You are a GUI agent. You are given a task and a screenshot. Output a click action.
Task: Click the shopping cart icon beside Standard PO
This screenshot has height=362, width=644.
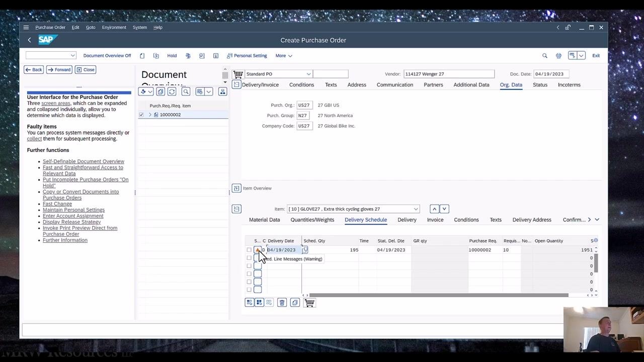(238, 74)
